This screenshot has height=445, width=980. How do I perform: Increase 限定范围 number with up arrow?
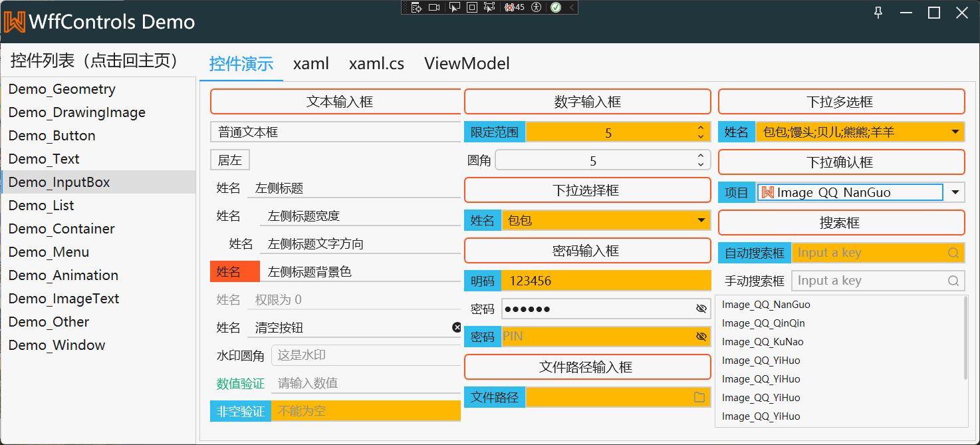(700, 128)
